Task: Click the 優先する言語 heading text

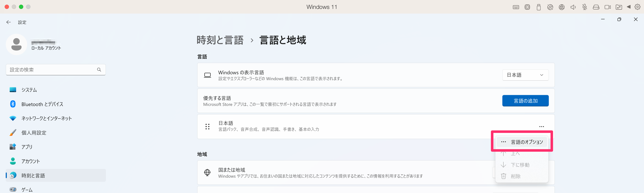Action: [x=217, y=98]
